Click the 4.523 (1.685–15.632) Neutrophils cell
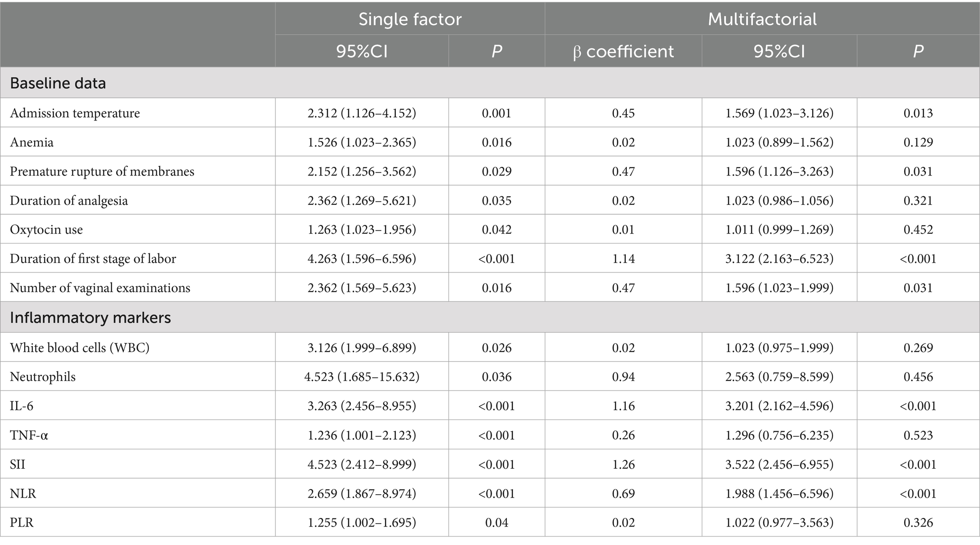 click(362, 377)
